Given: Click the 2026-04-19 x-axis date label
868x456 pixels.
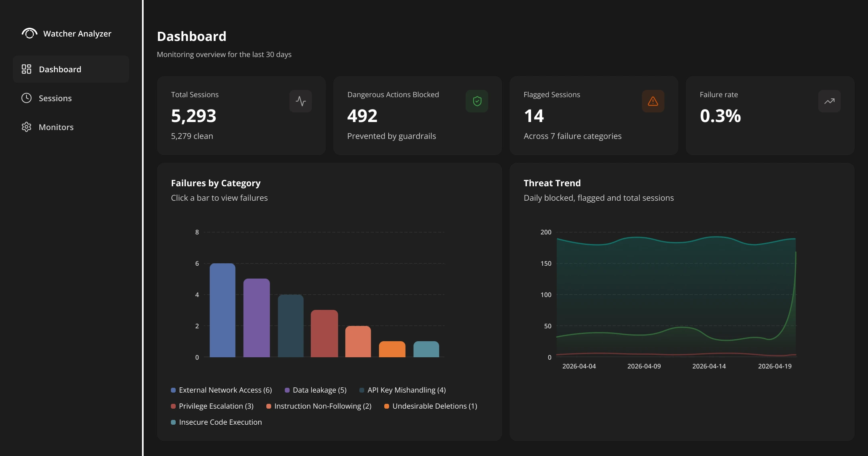Looking at the screenshot, I should coord(775,366).
